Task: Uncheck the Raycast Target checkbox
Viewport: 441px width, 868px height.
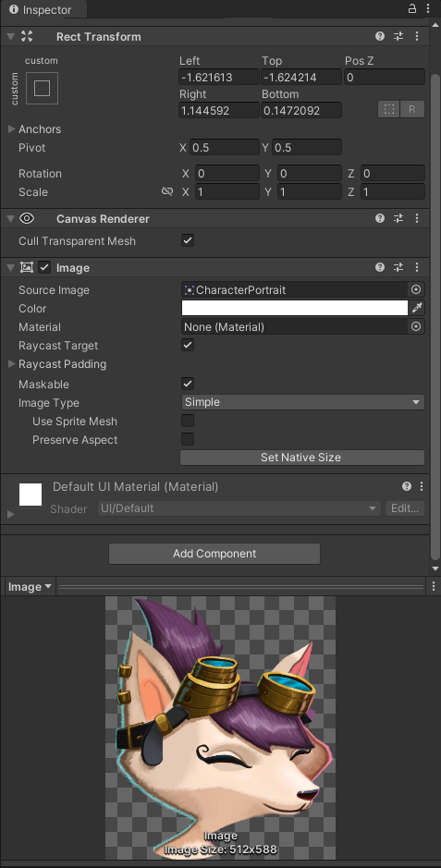Action: click(188, 345)
